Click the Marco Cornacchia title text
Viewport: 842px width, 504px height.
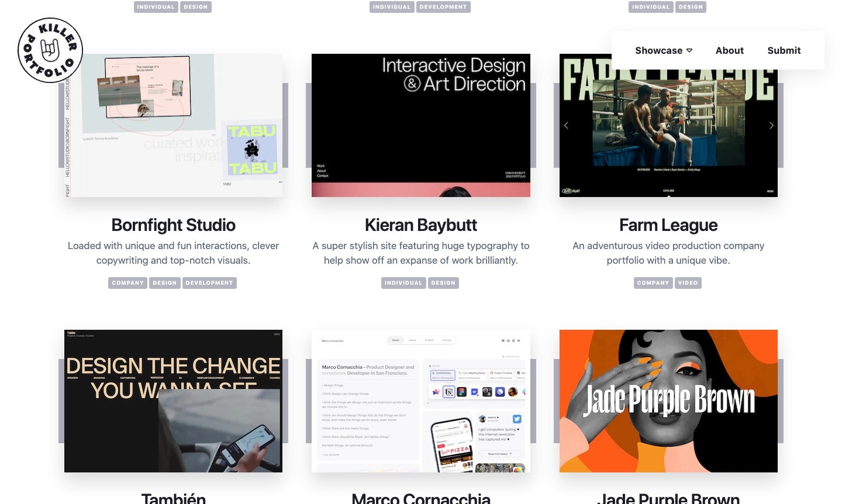[421, 498]
